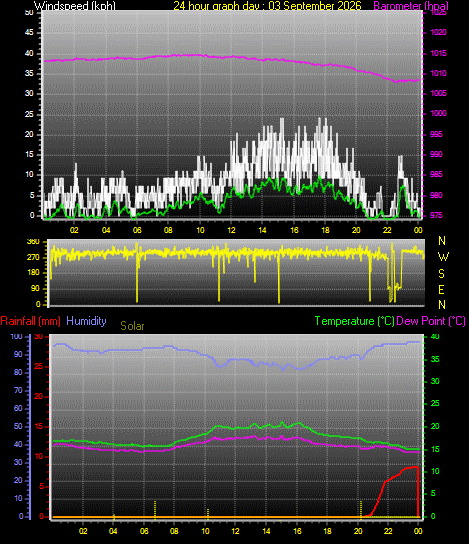Screen dimensions: 469x544
Task: Click the green '10' temperature axis value
Action: (x=435, y=471)
